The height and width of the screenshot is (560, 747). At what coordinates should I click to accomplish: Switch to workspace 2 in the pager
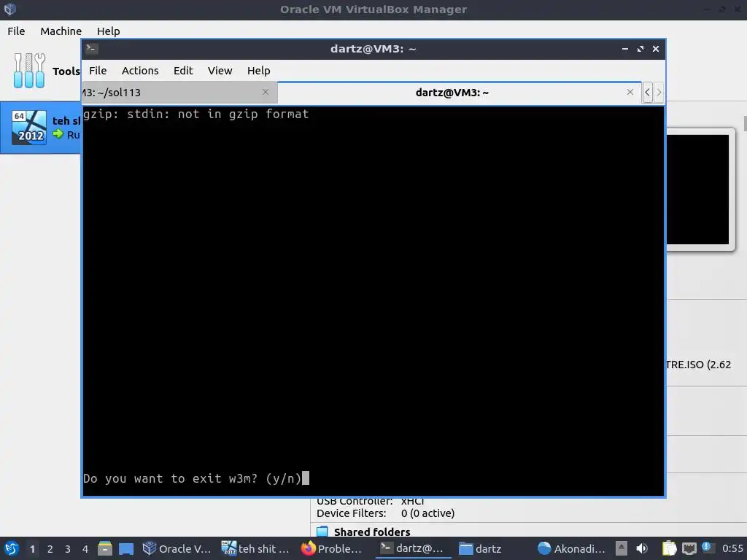tap(50, 549)
